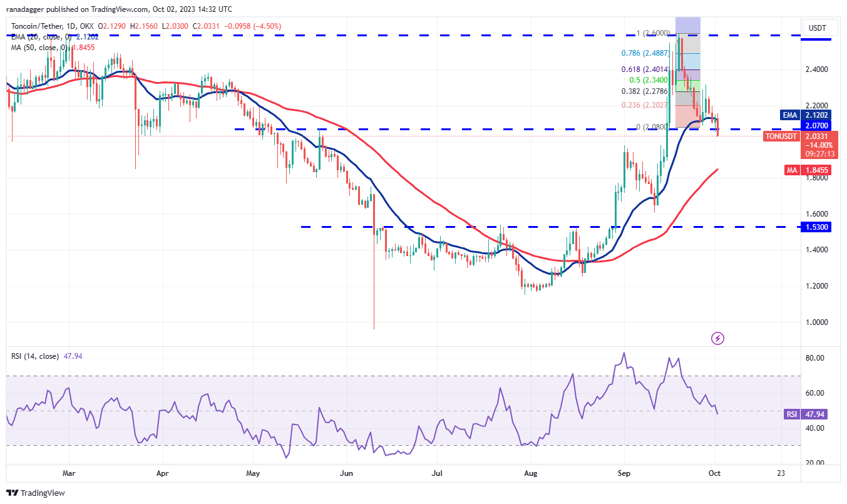Image resolution: width=847 pixels, height=504 pixels.
Task: Click the Oct label on the time axis
Action: click(x=714, y=473)
